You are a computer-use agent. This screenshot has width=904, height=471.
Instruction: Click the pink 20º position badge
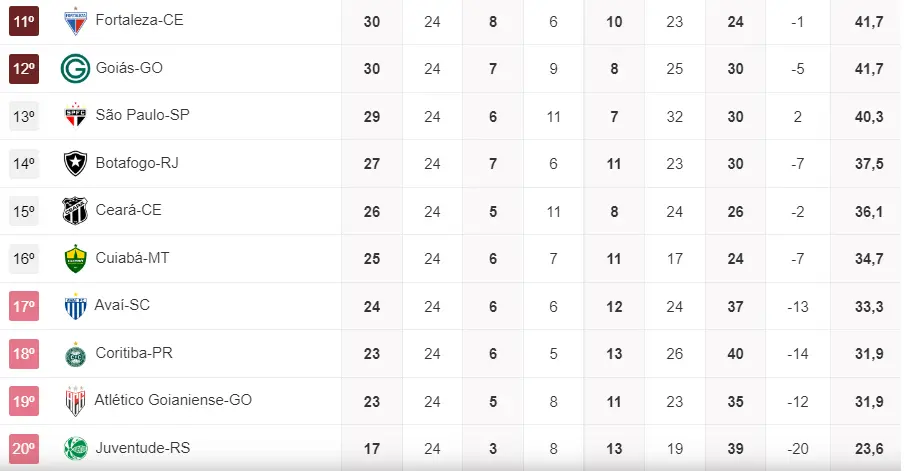(x=24, y=449)
